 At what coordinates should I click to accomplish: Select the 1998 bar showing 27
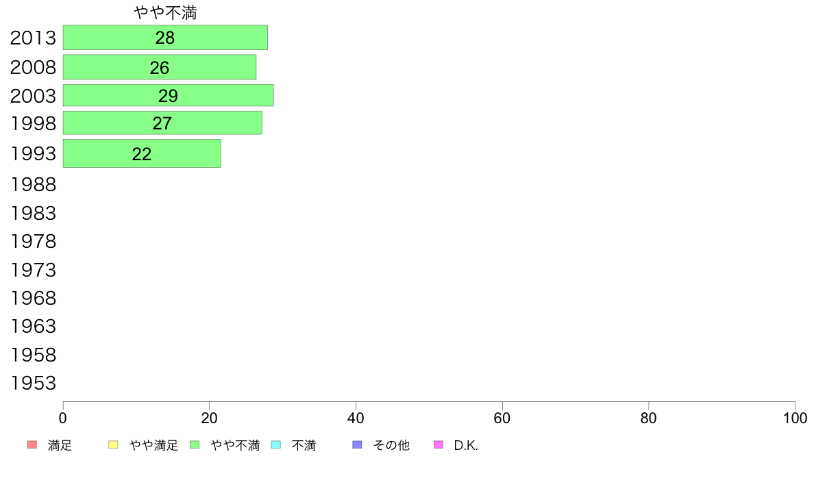(162, 123)
